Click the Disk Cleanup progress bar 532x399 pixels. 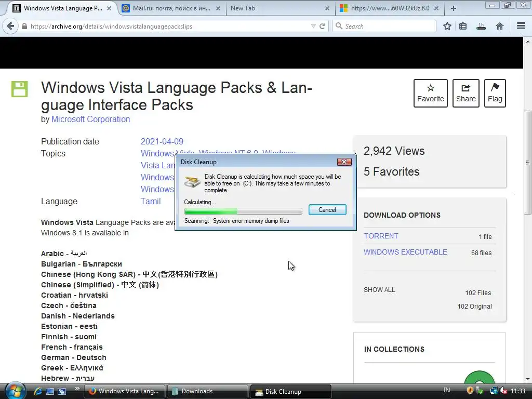point(243,211)
